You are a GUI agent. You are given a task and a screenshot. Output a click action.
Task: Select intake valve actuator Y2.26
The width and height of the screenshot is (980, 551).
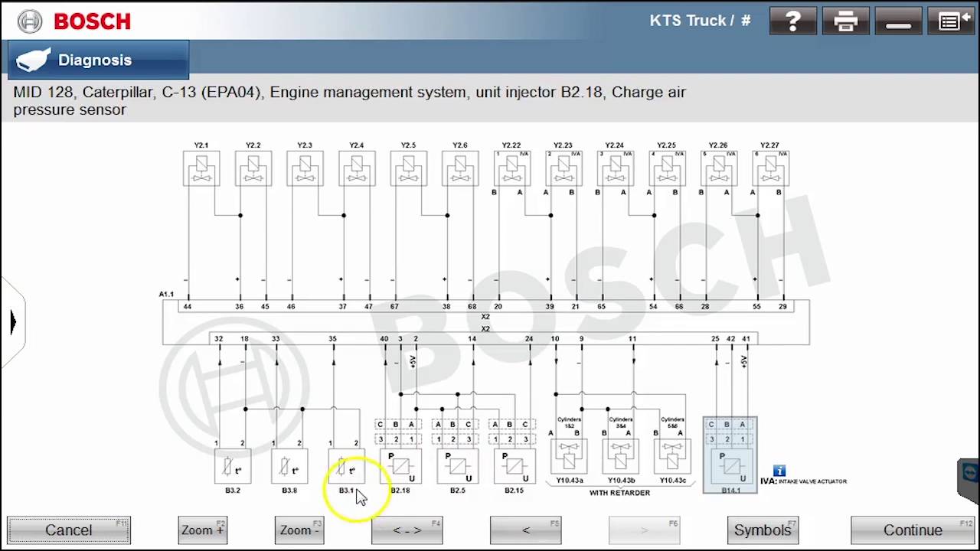718,168
